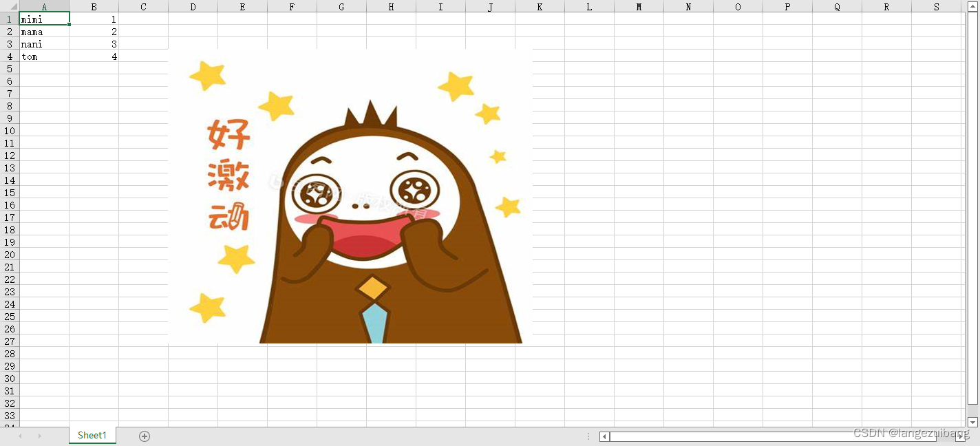Select column C header
This screenshot has height=446, width=980.
click(x=143, y=6)
